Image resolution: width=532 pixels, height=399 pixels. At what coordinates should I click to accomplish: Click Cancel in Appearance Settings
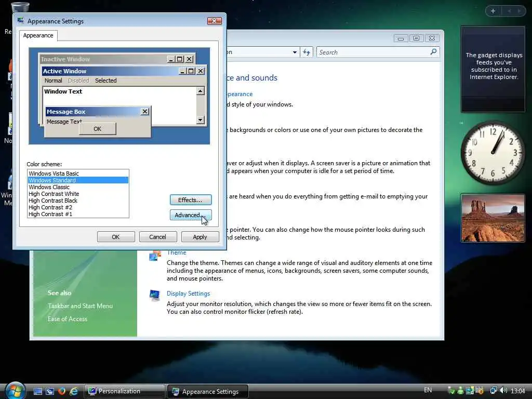158,237
